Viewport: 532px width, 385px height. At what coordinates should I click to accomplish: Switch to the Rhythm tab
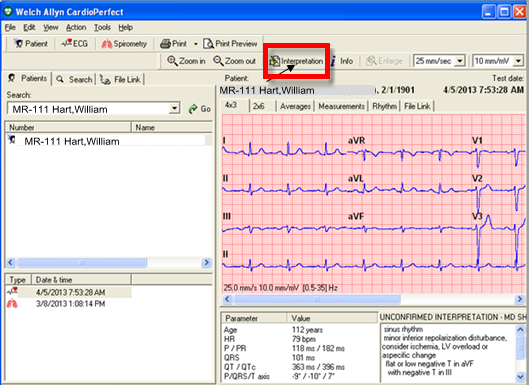[x=384, y=107]
